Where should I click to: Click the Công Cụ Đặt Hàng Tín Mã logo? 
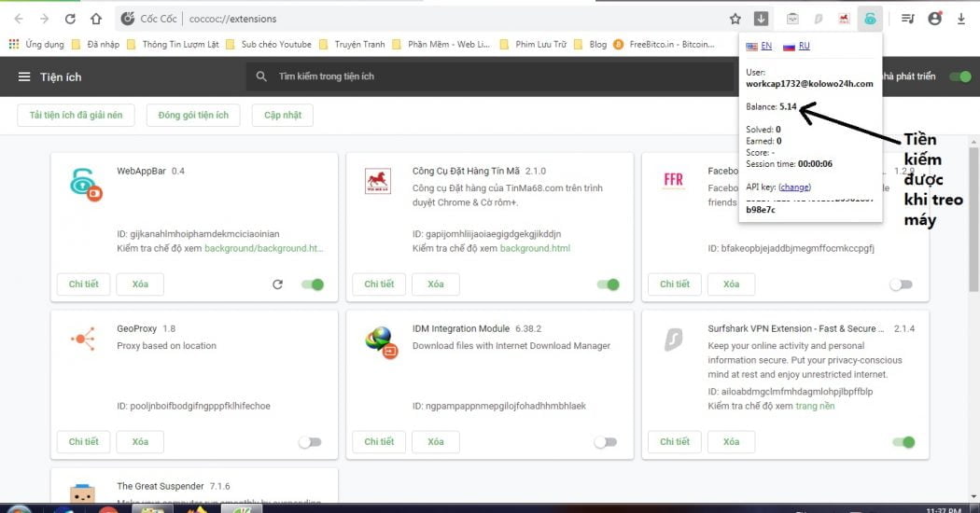click(377, 181)
